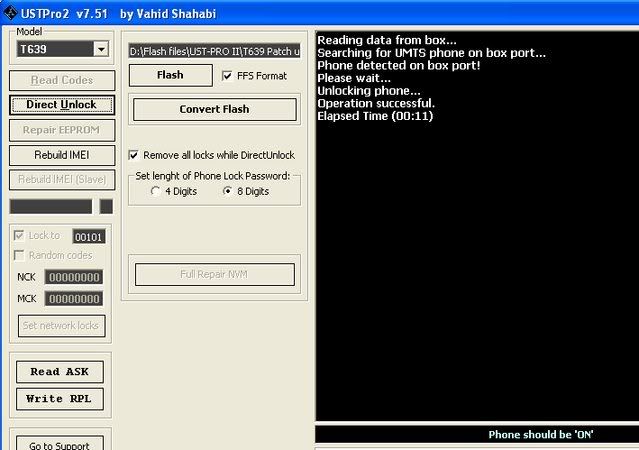Viewport: 639px width, 450px height.
Task: Click the Repair EEPROM button
Action: [x=62, y=130]
